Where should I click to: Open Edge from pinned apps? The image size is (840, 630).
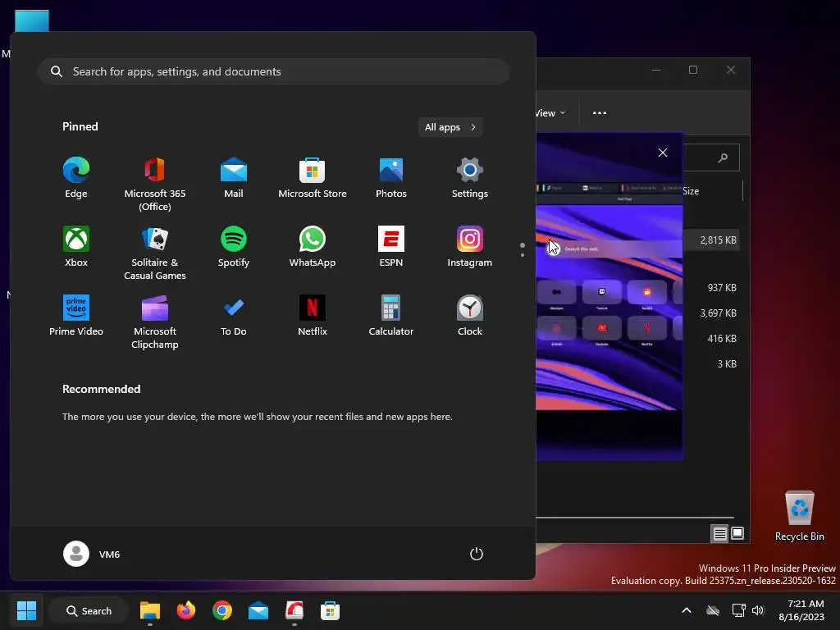pyautogui.click(x=76, y=178)
